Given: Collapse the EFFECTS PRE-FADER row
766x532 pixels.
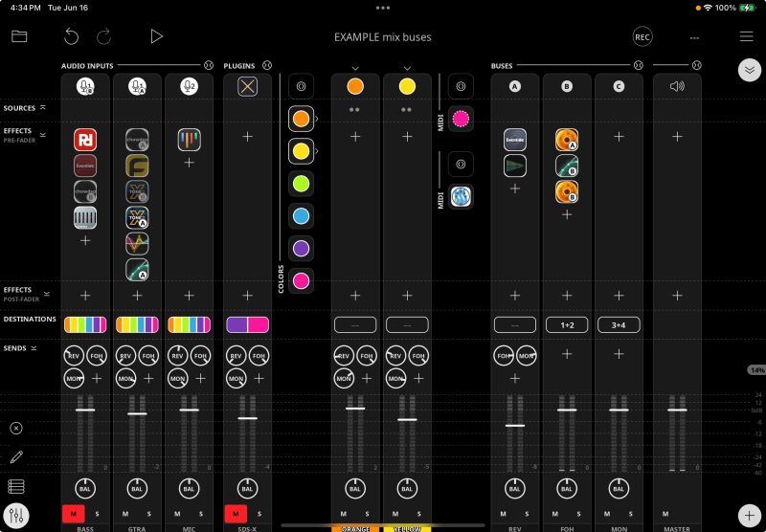Looking at the screenshot, I should pos(43,134).
